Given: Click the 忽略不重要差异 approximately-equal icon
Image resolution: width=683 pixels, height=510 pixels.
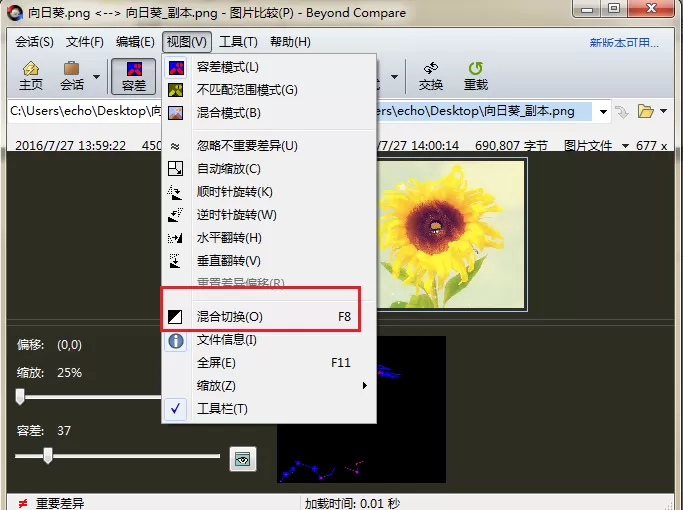Looking at the screenshot, I should pyautogui.click(x=175, y=146).
